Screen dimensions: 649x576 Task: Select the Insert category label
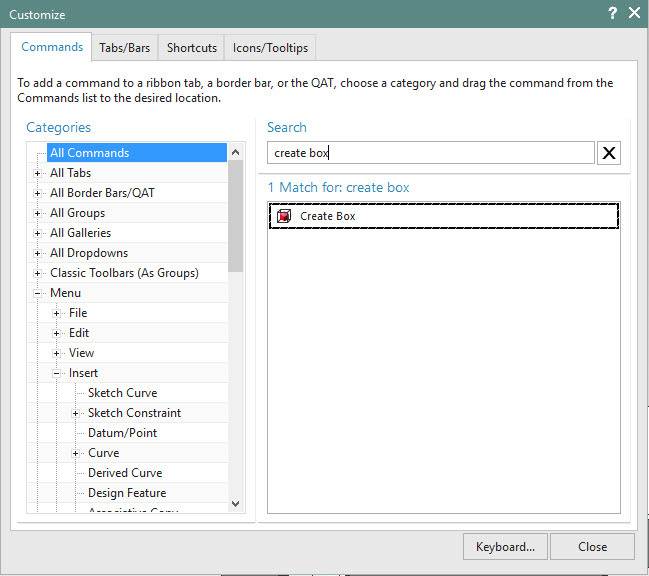[83, 373]
